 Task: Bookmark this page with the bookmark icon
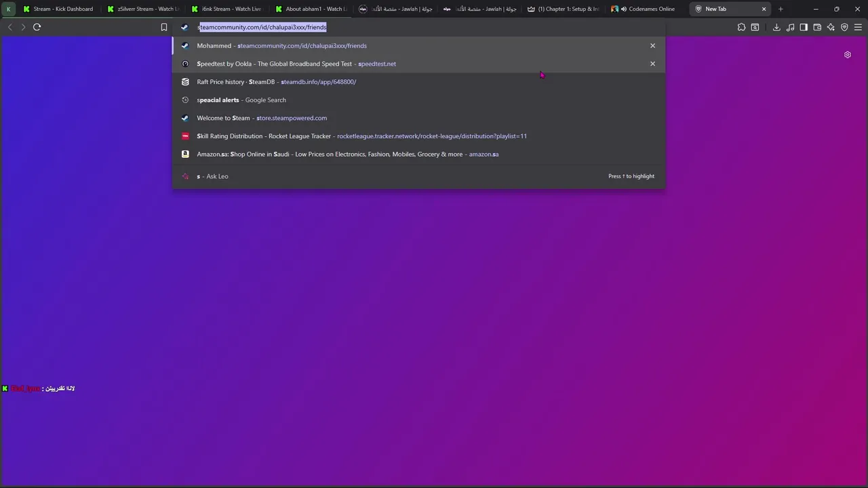(x=164, y=27)
